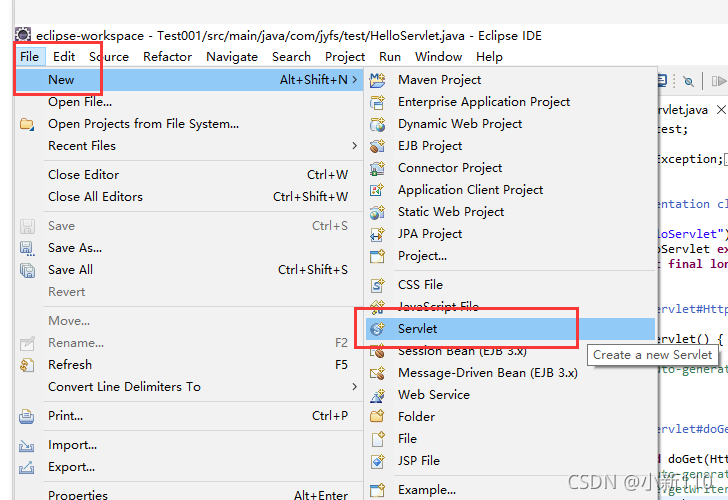728x500 pixels.
Task: Click the Dynamic Web Project icon
Action: click(377, 124)
